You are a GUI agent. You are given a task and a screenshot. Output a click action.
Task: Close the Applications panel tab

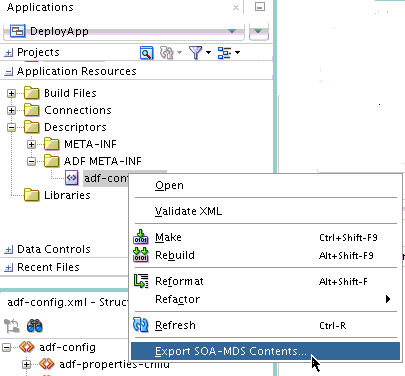[236, 7]
